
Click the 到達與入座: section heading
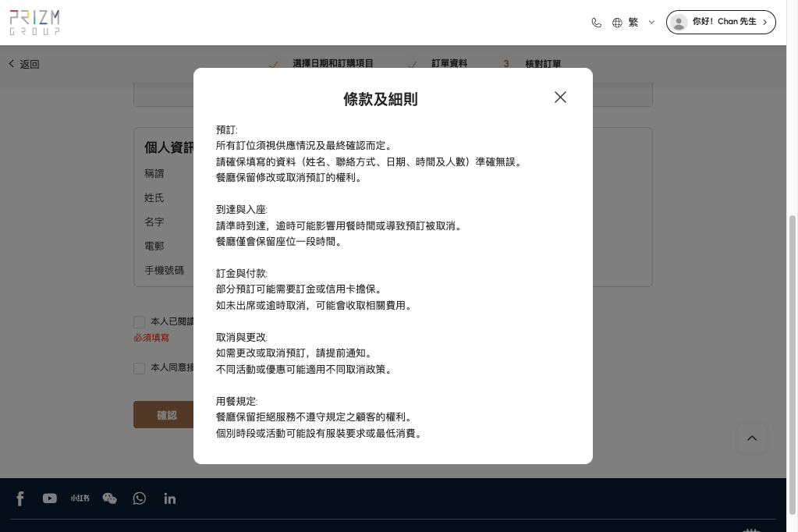(x=241, y=210)
